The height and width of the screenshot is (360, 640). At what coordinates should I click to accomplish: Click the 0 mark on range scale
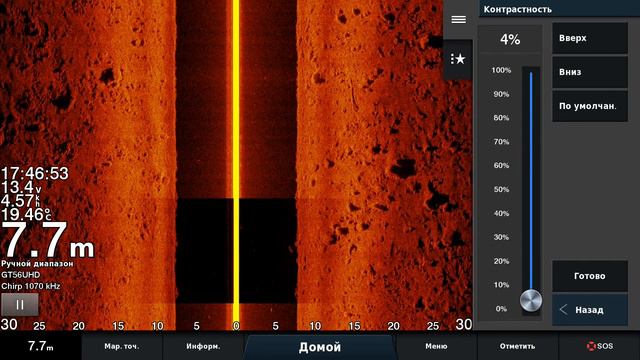click(x=236, y=326)
